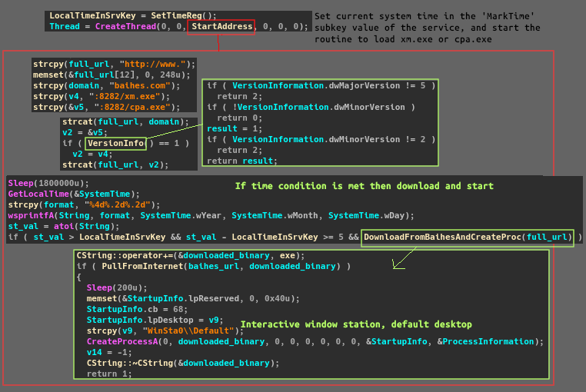
Task: Click the Sleep(200u) call
Action: tap(117, 287)
